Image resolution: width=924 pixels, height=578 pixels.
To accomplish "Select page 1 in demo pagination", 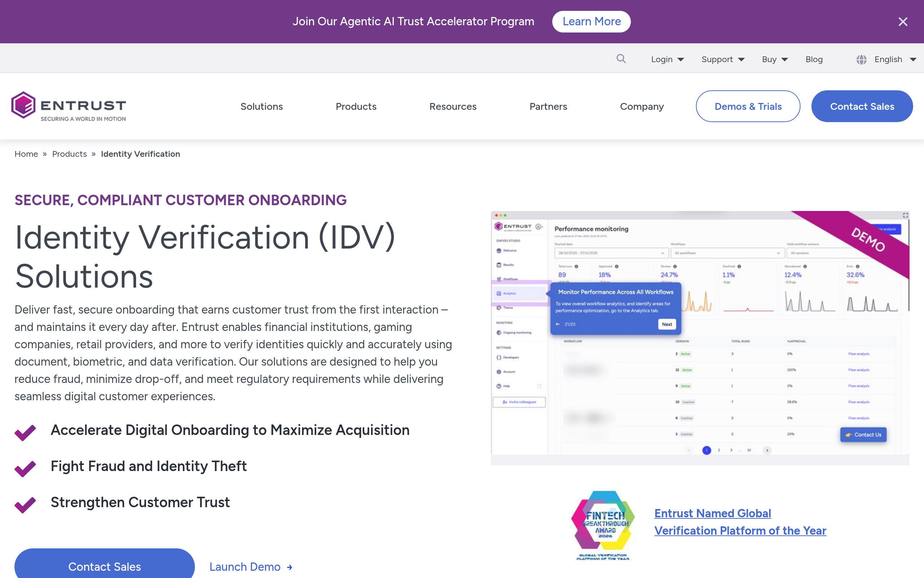I will pos(706,450).
